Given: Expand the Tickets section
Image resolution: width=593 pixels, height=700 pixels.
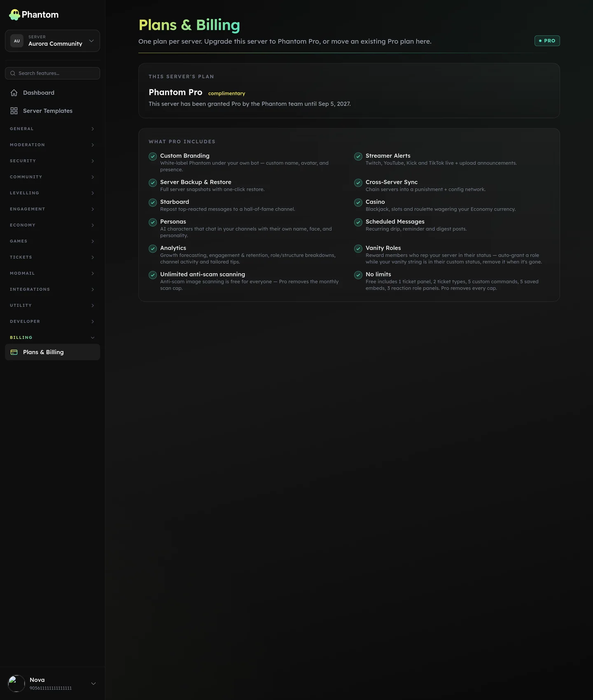Looking at the screenshot, I should [x=52, y=257].
